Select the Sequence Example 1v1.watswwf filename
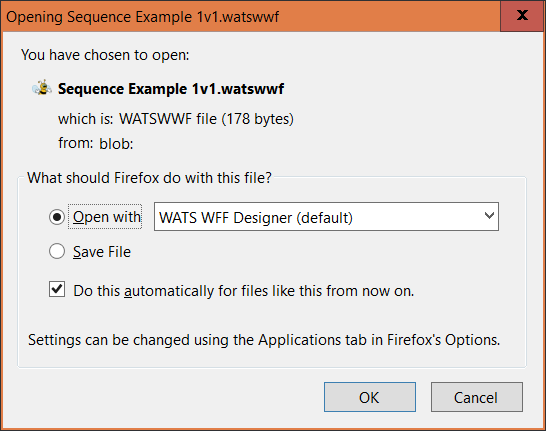 171,89
